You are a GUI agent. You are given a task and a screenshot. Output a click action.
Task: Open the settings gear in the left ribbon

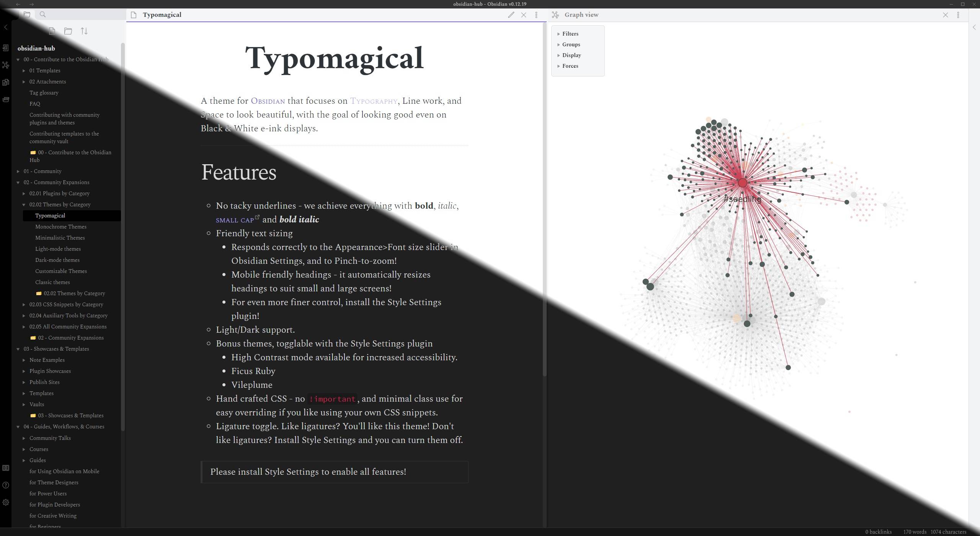click(5, 502)
